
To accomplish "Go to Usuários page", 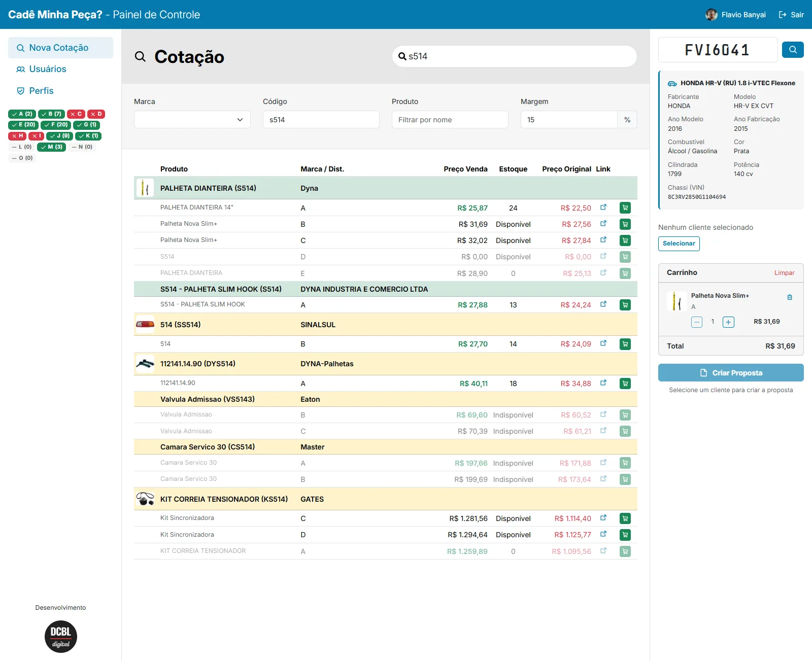I will click(x=60, y=69).
